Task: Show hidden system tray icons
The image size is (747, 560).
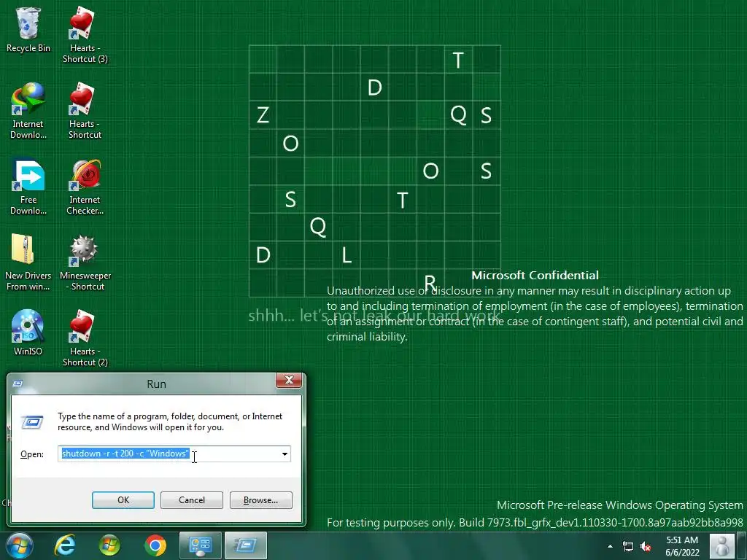Action: [x=611, y=546]
